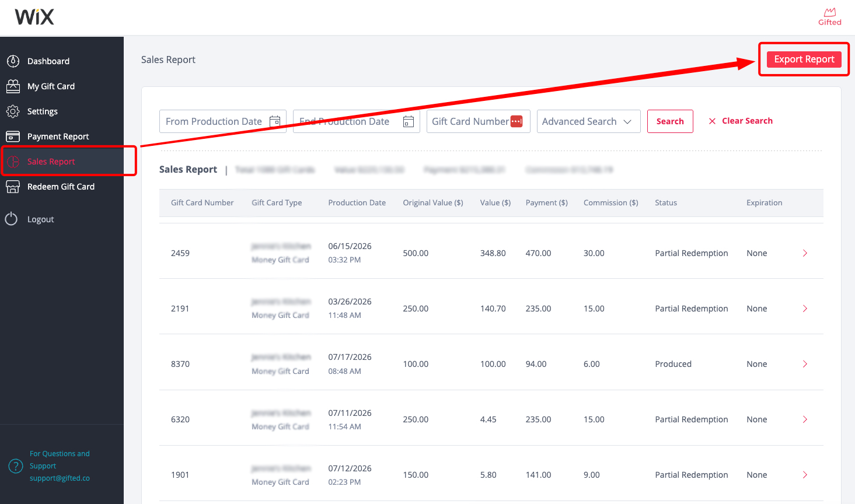Expand the Advanced Search dropdown

pyautogui.click(x=588, y=121)
